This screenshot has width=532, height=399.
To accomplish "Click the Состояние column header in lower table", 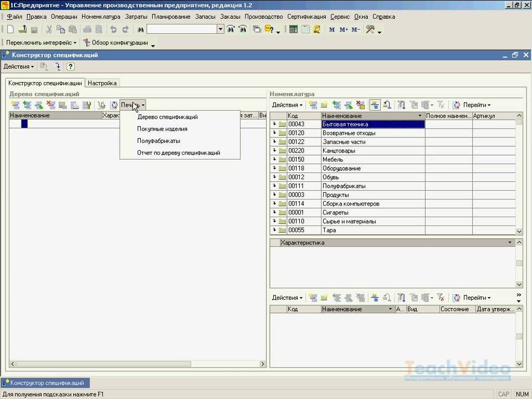I will [457, 309].
